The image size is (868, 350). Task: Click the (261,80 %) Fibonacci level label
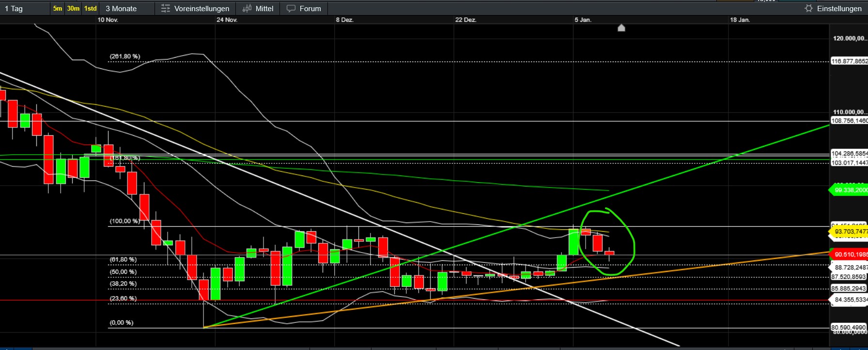click(x=125, y=57)
